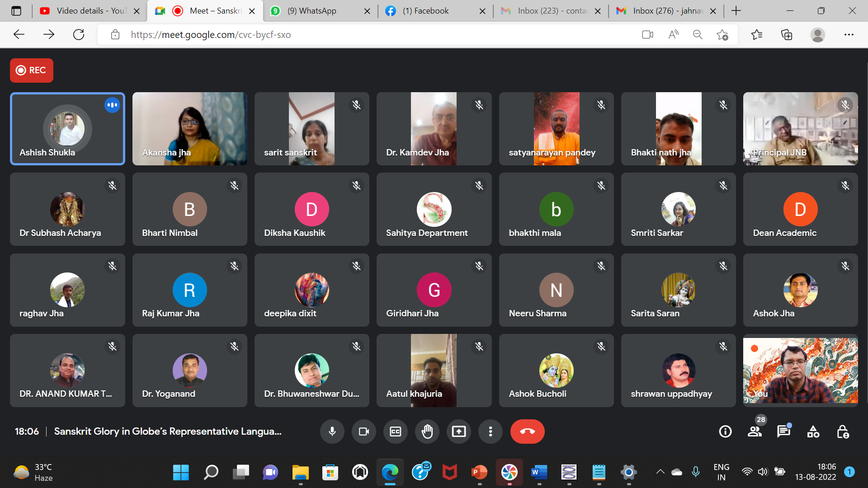Click the red leave call button
Image resolution: width=868 pixels, height=488 pixels.
(x=527, y=432)
